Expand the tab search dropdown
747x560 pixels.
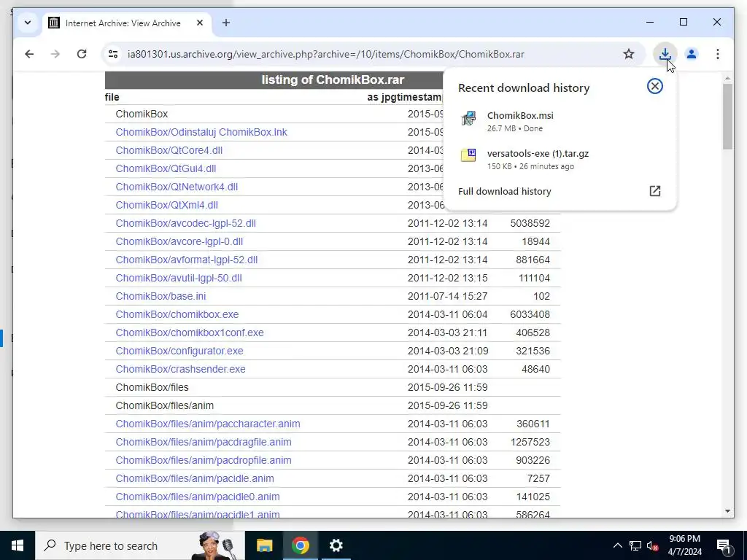(28, 23)
